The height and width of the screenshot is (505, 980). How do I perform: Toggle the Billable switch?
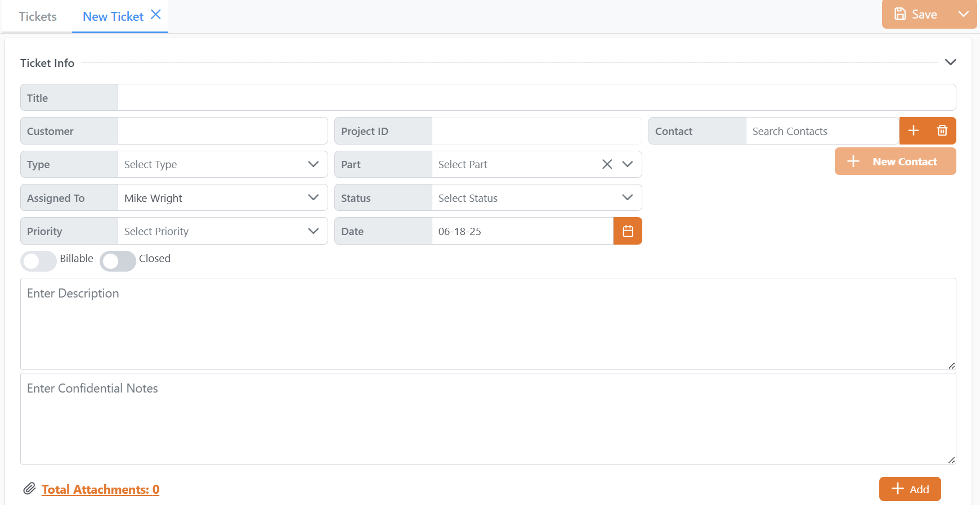38,261
